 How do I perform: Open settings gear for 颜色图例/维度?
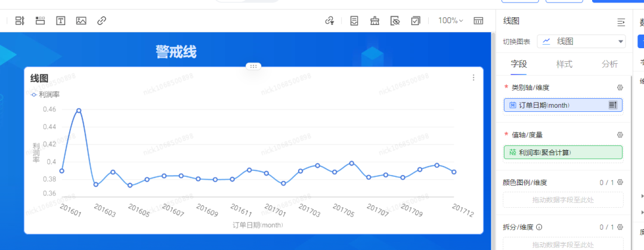coord(620,182)
